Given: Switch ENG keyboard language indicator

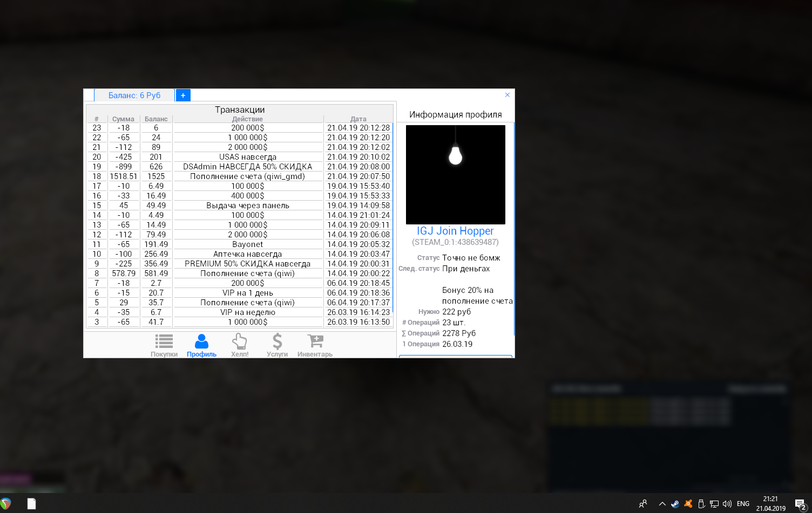Looking at the screenshot, I should pos(743,504).
